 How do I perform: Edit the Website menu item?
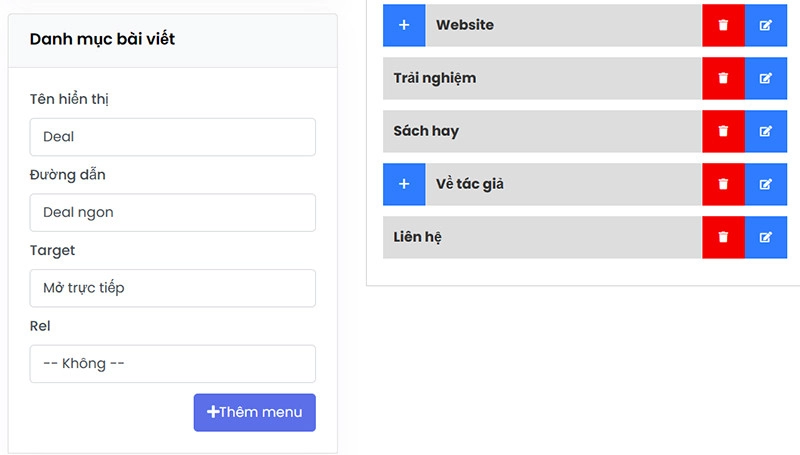click(766, 25)
